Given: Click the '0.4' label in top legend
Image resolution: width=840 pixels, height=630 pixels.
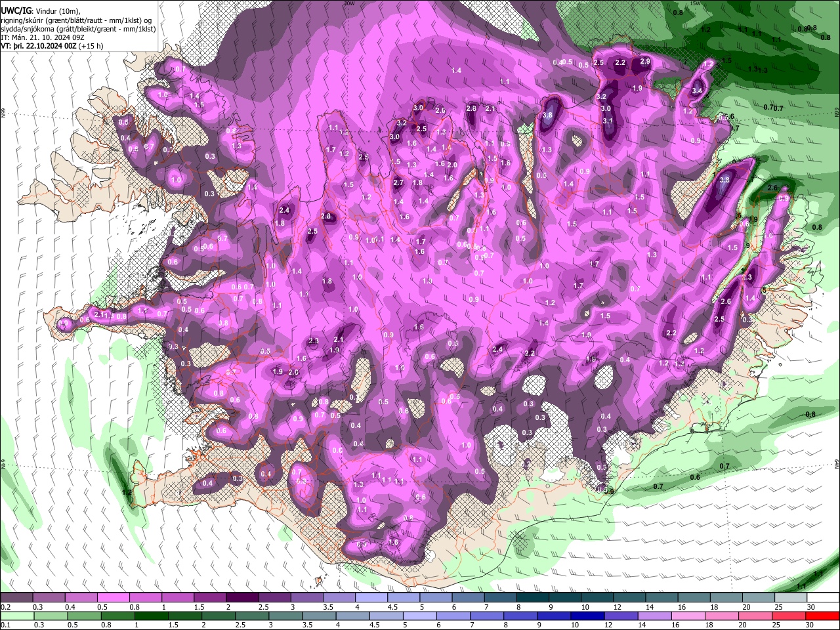Looking at the screenshot, I should point(70,607).
